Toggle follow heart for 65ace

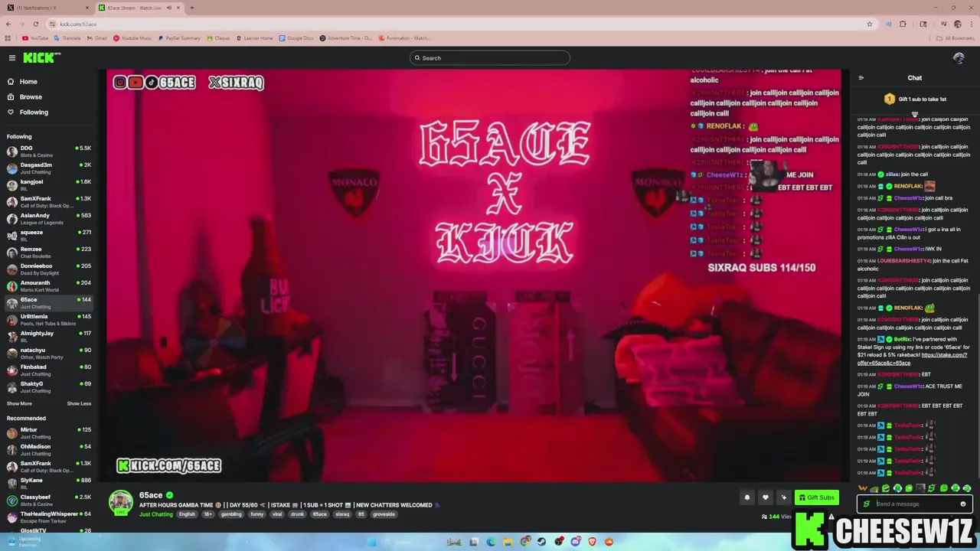765,497
